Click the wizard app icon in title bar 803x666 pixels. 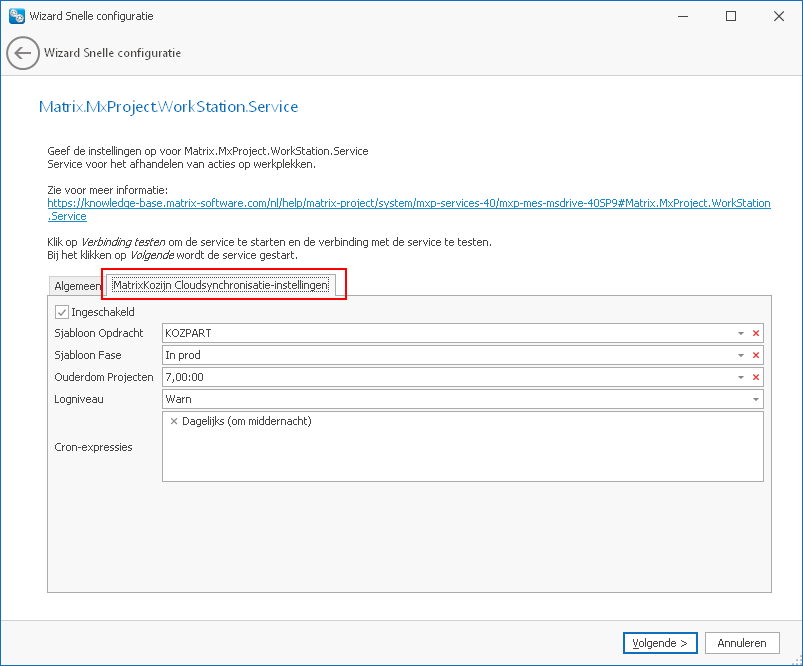click(x=16, y=16)
